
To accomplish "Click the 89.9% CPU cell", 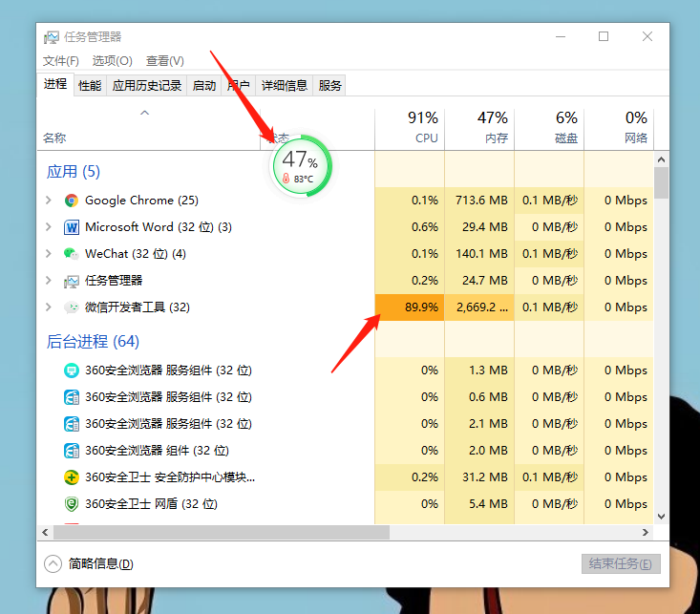I will pos(410,307).
